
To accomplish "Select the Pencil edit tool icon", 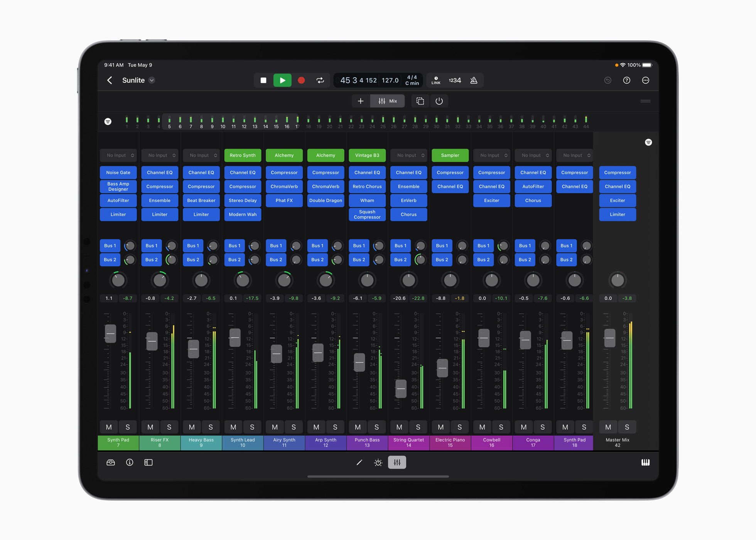I will coord(359,462).
